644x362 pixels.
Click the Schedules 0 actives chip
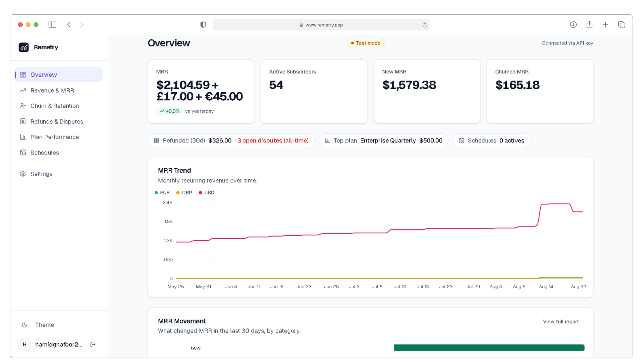point(491,140)
